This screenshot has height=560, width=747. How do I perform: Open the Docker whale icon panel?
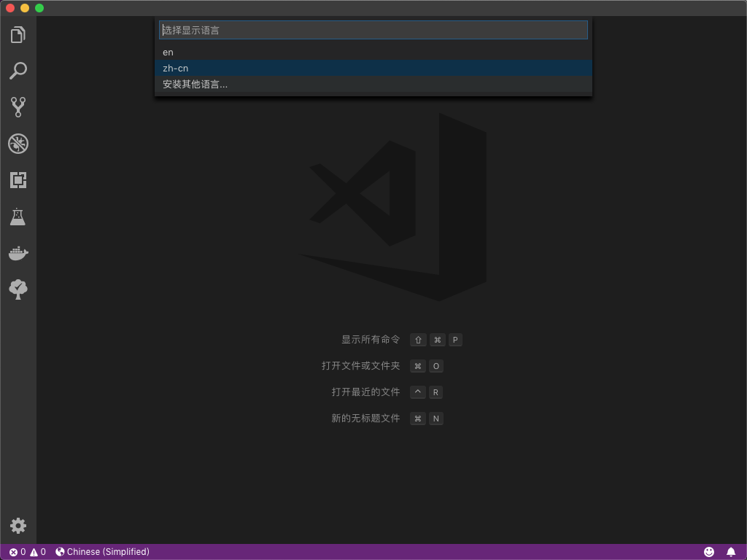[18, 253]
